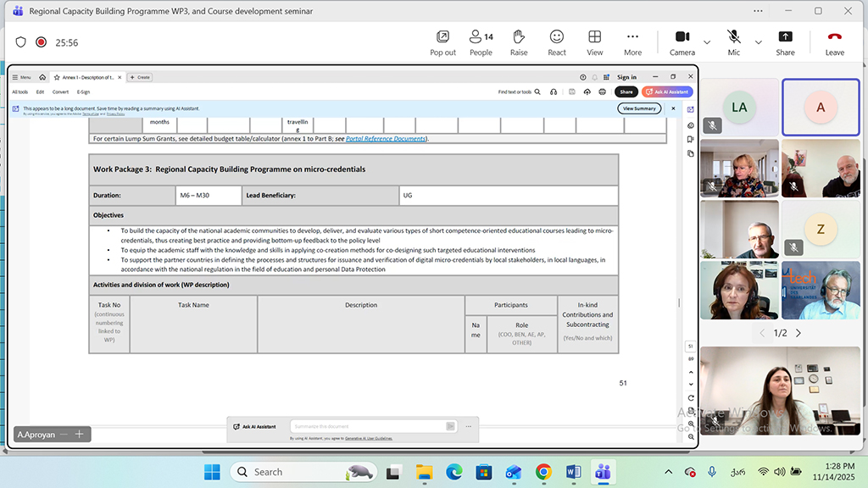Go to next page of participant videos
The width and height of the screenshot is (868, 488).
click(798, 333)
